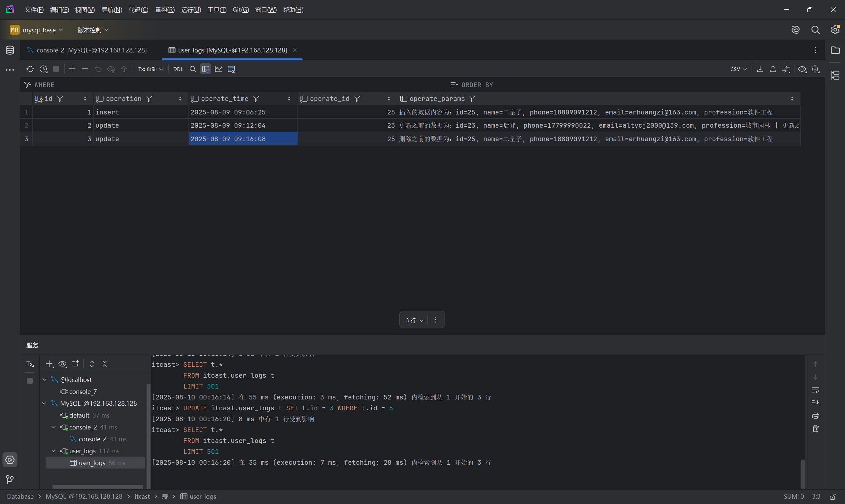Screen dimensions: 845x504
Task: Click the clear output trash icon
Action: click(x=815, y=428)
